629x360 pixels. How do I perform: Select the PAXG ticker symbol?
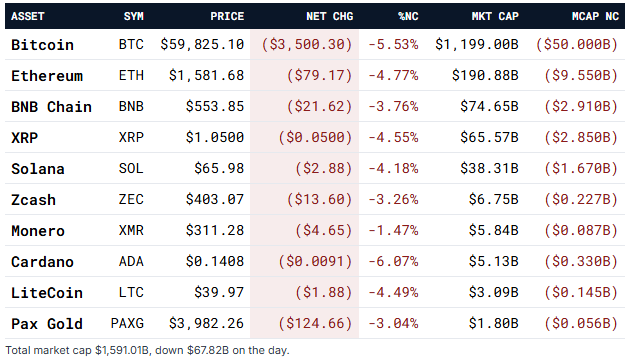127,323
